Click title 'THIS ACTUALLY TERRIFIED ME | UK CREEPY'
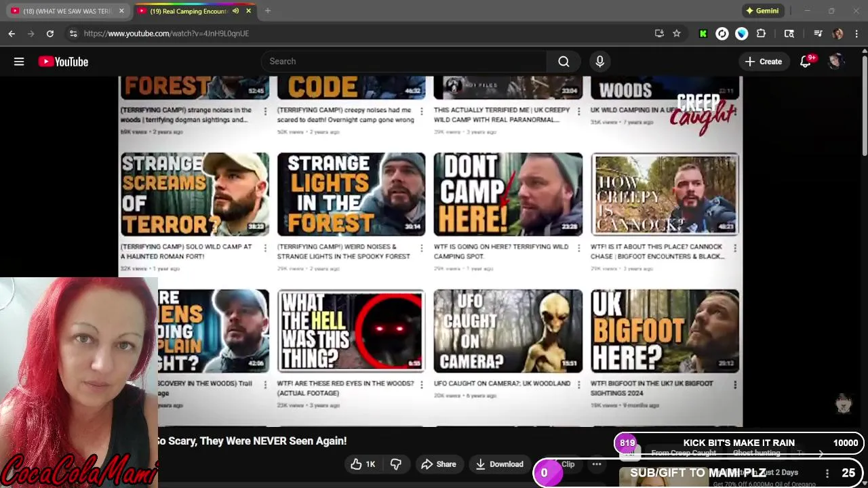Image resolution: width=868 pixels, height=488 pixels. (502, 115)
